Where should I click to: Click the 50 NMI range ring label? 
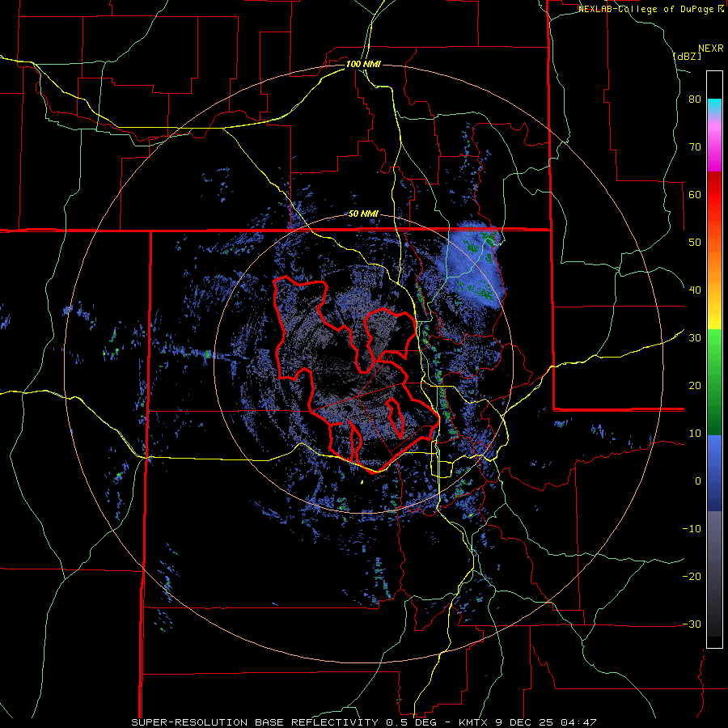coord(363,214)
